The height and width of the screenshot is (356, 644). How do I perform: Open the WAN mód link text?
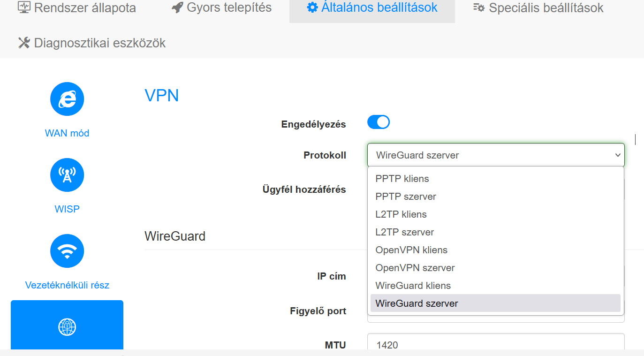click(67, 133)
